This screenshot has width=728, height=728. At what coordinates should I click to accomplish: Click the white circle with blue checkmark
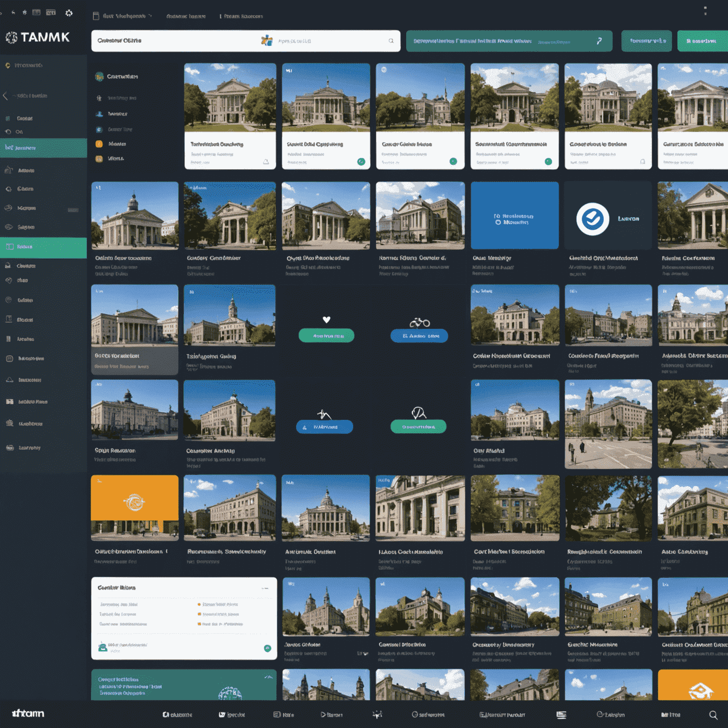click(x=592, y=219)
